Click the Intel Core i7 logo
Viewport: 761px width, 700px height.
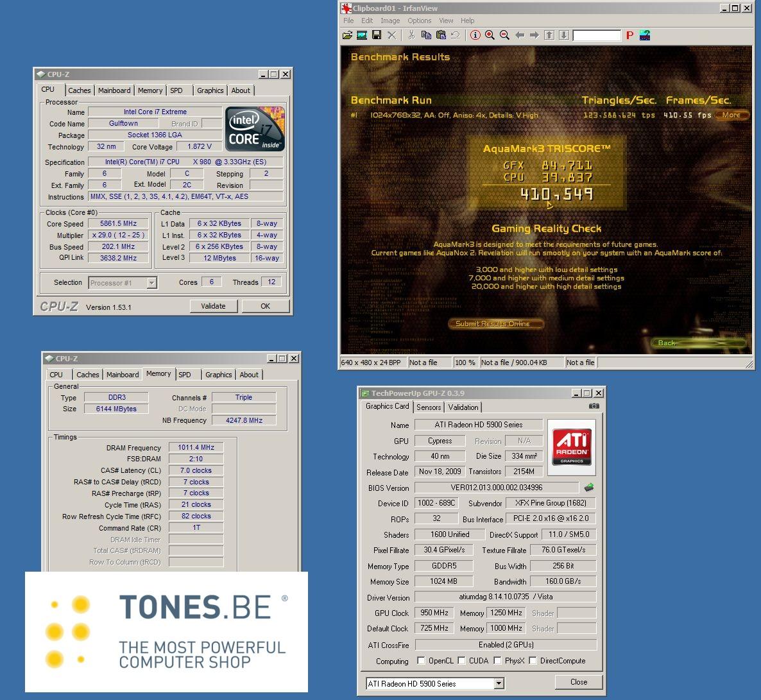255,128
